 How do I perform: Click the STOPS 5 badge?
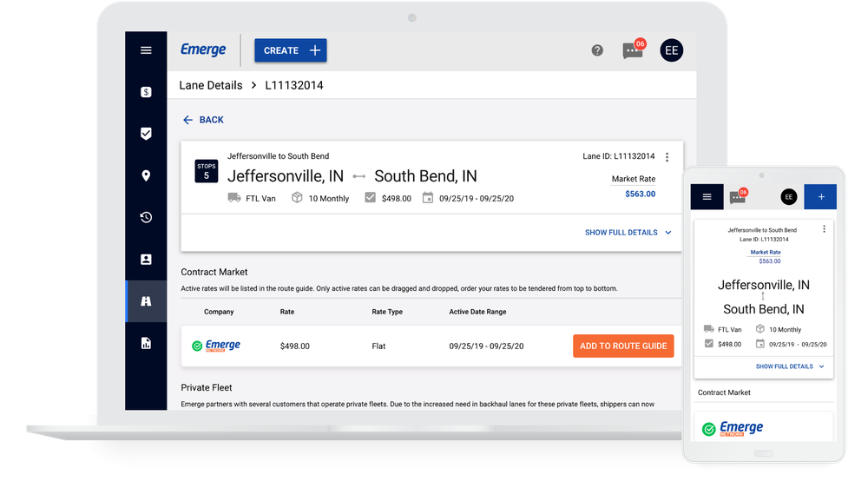(207, 171)
